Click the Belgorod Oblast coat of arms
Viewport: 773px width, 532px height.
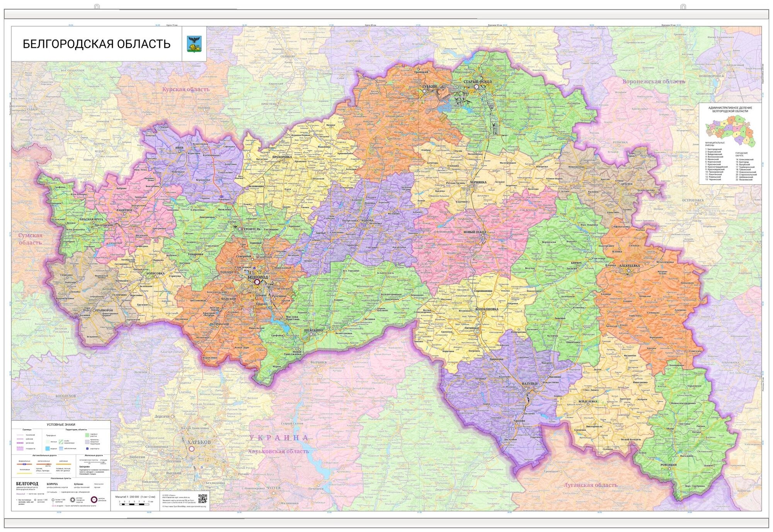[x=194, y=44]
